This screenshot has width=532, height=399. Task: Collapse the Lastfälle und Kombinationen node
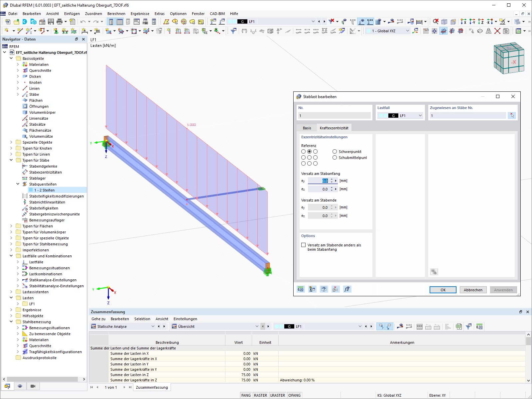click(11, 256)
